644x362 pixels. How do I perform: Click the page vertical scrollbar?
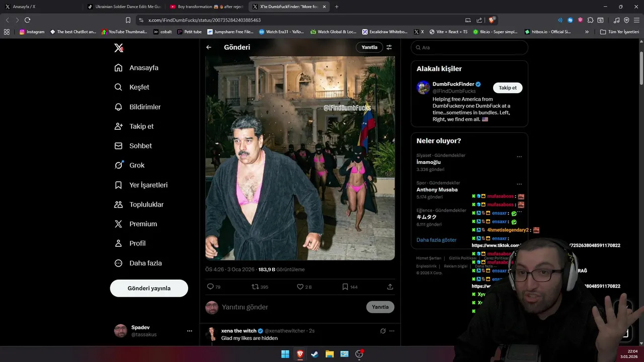pos(641,68)
